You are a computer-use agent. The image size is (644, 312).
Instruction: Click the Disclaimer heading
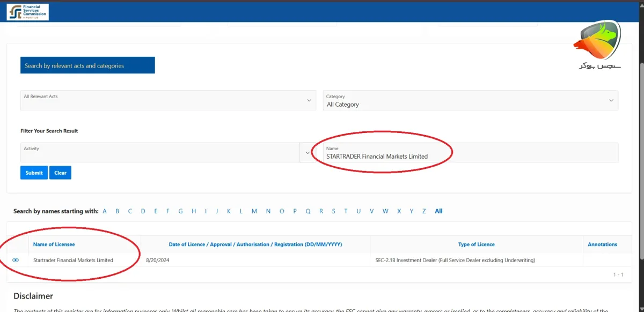[33, 296]
